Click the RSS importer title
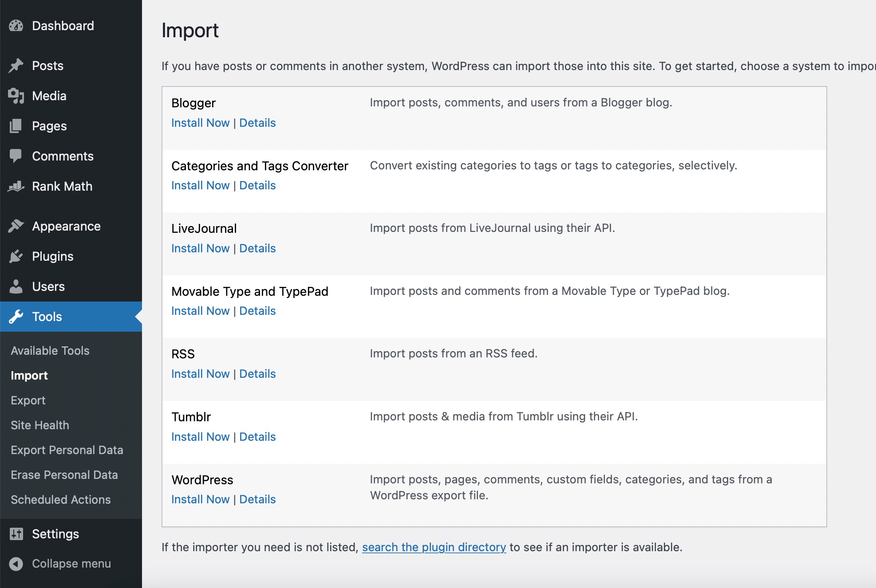Screen dimensions: 876x588 [183, 354]
